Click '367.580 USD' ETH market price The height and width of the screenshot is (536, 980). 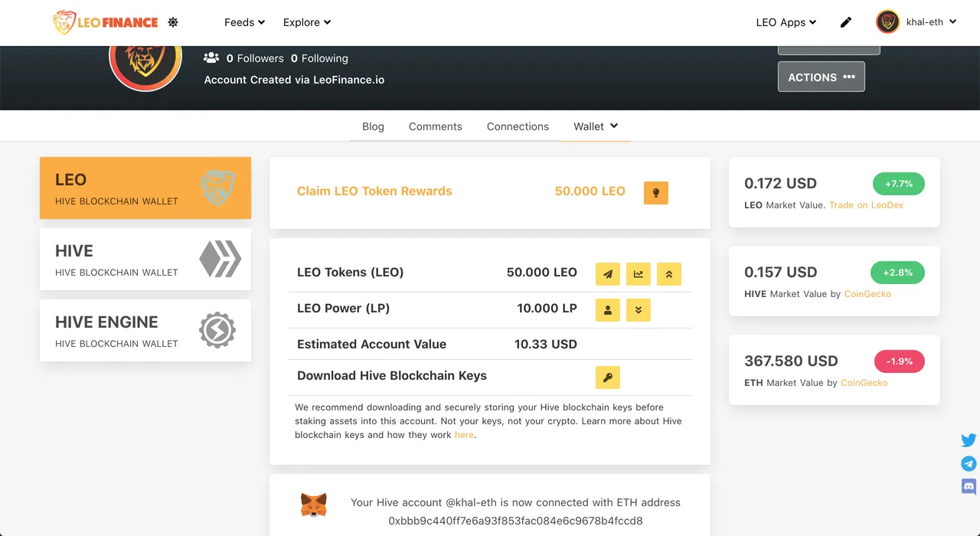[x=791, y=361]
